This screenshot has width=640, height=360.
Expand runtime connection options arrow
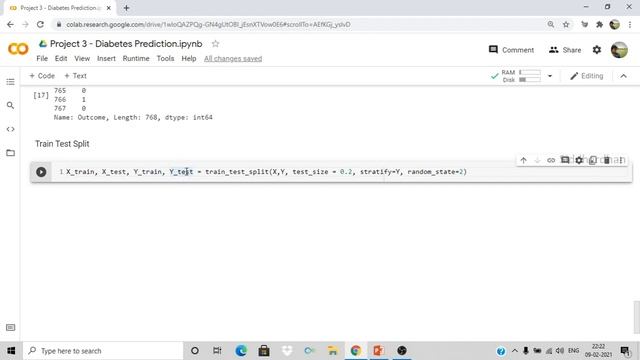click(x=550, y=76)
